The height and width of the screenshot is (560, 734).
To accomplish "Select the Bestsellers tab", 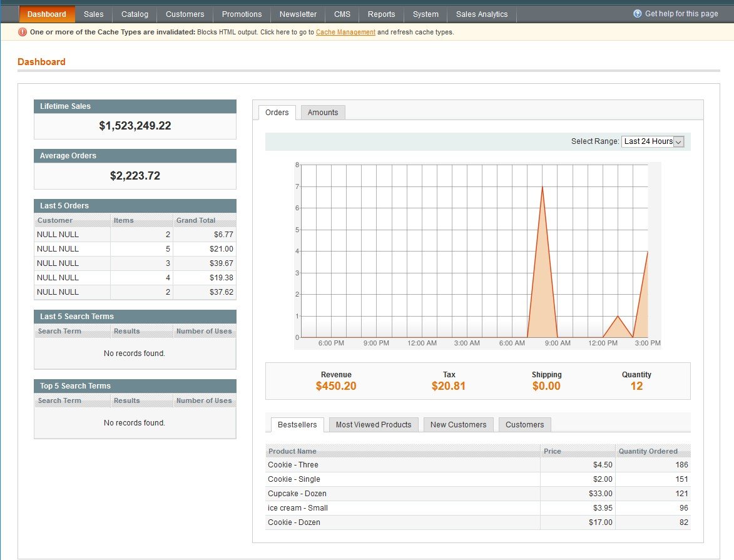I will pos(297,425).
